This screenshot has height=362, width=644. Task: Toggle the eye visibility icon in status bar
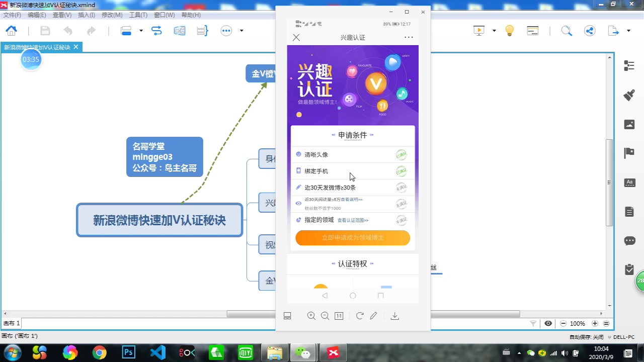click(548, 324)
